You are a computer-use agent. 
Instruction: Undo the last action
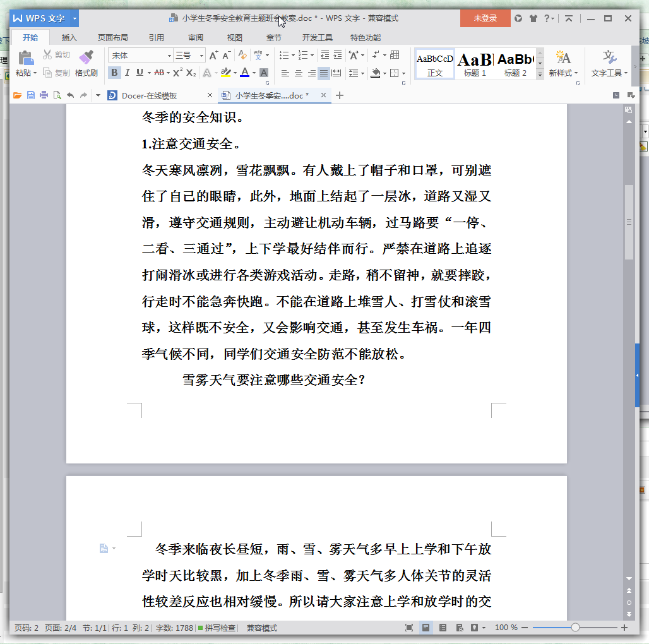(70, 95)
